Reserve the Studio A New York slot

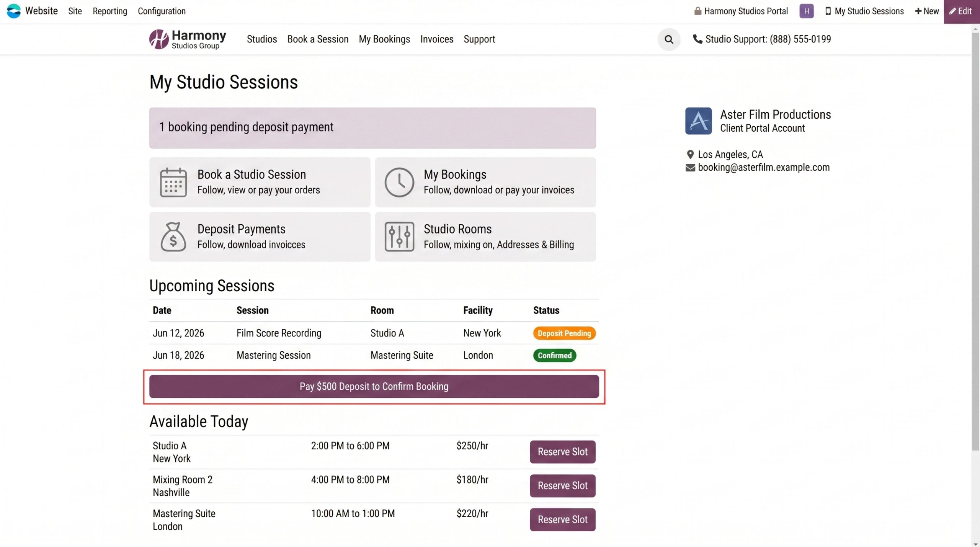coord(562,452)
